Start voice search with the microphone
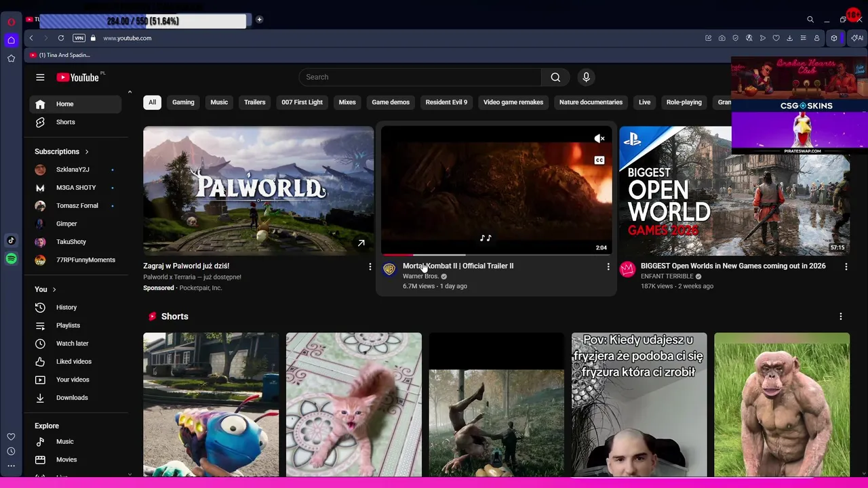Image resolution: width=868 pixels, height=488 pixels. click(587, 77)
